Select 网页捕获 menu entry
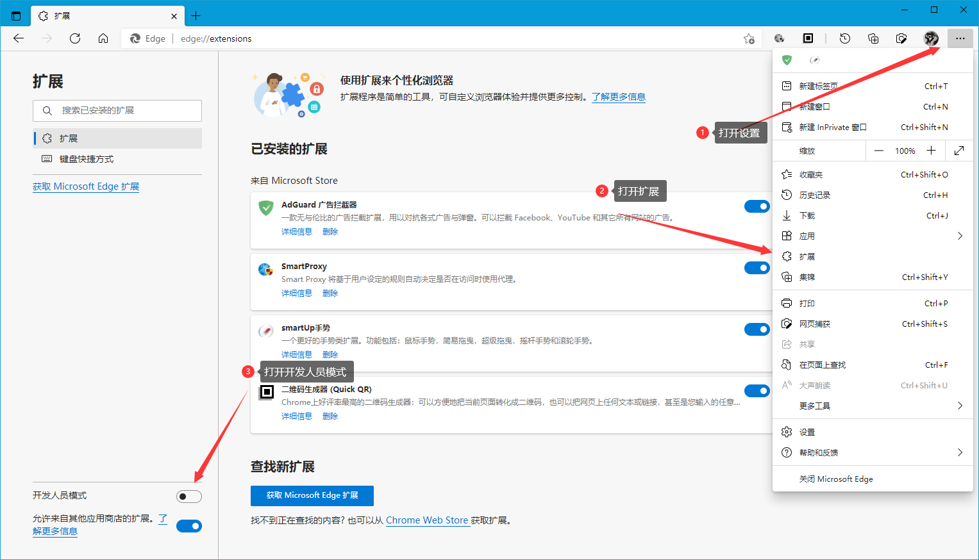This screenshot has width=979, height=560. coord(873,324)
